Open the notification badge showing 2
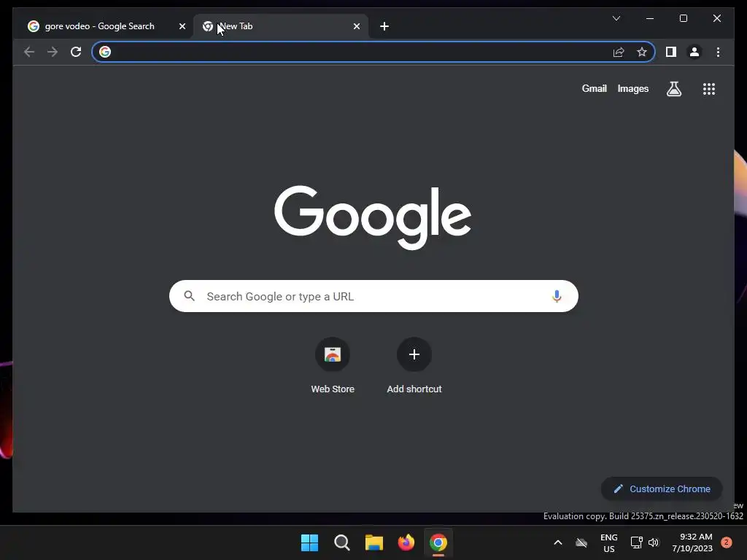Image resolution: width=747 pixels, height=560 pixels. coord(727,542)
